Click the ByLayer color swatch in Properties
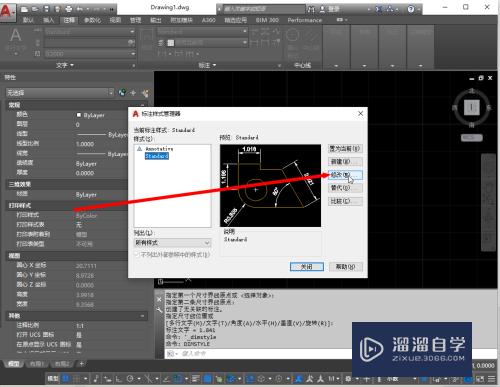This screenshot has height=387, width=500. tap(79, 115)
